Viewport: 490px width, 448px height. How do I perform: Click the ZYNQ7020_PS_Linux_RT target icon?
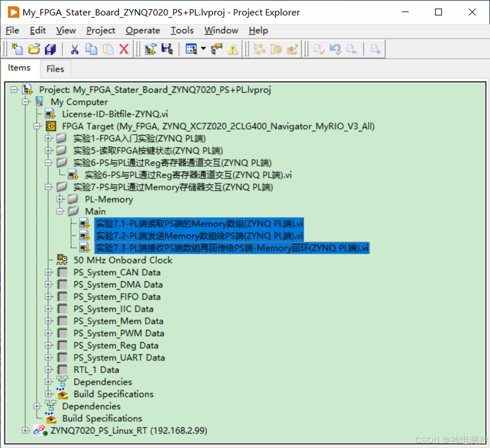[40, 431]
